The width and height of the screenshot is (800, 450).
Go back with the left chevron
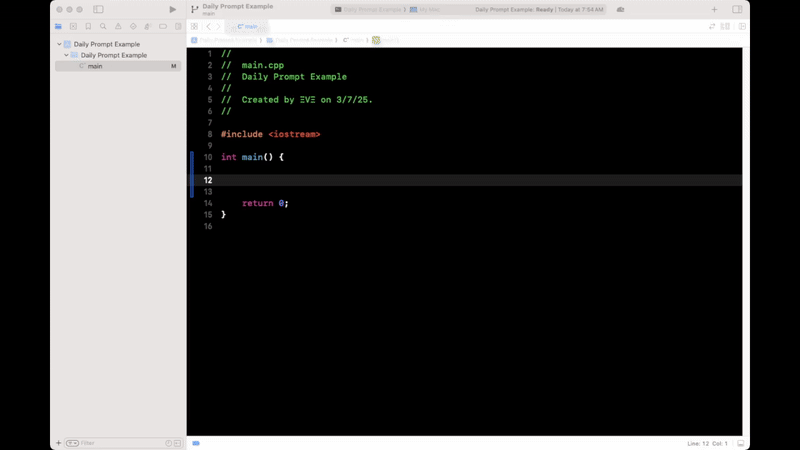pos(208,27)
